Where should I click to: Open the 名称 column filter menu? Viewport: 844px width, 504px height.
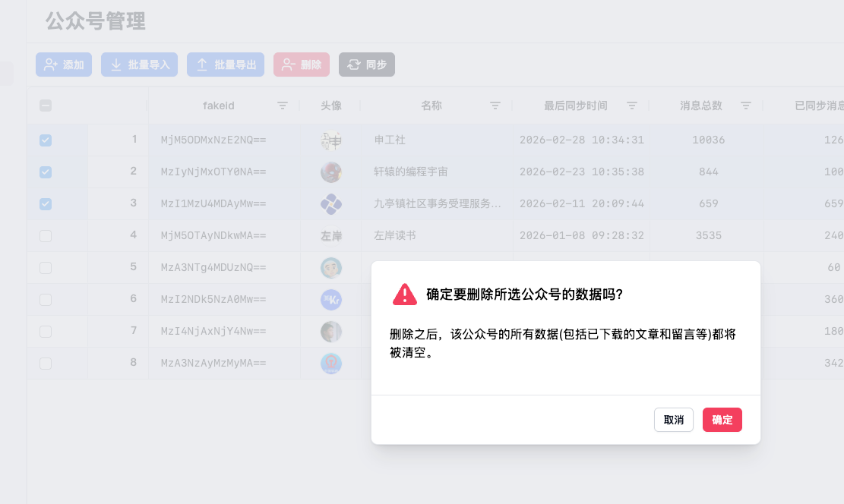tap(495, 106)
